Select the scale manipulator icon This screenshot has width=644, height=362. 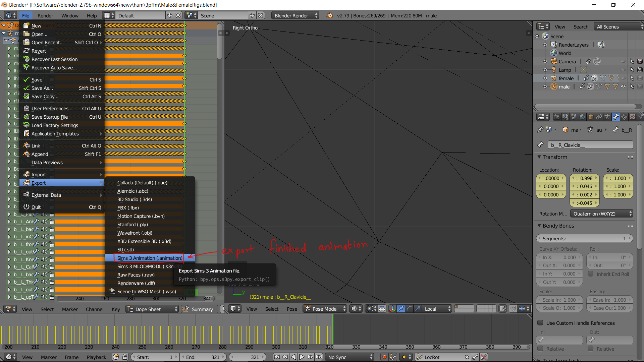coord(418,309)
